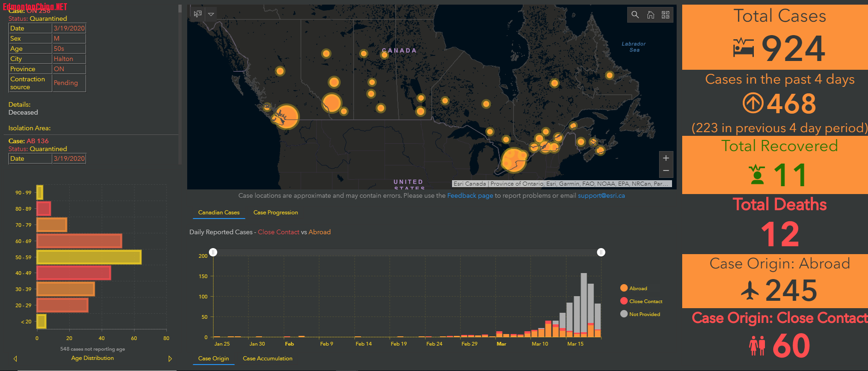Viewport: 868px width, 371px height.
Task: Click the left handle of chart range slider
Action: coord(213,252)
